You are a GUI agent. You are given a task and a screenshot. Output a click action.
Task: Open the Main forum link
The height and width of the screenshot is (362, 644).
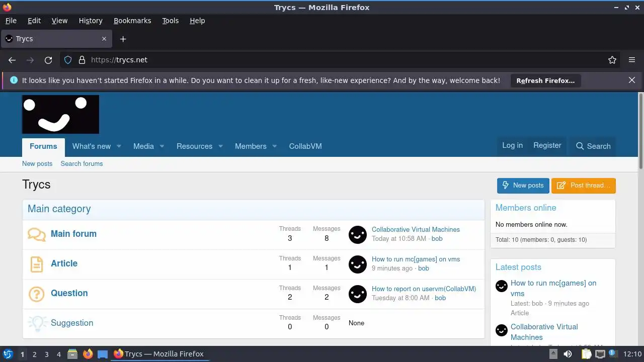[x=73, y=234]
